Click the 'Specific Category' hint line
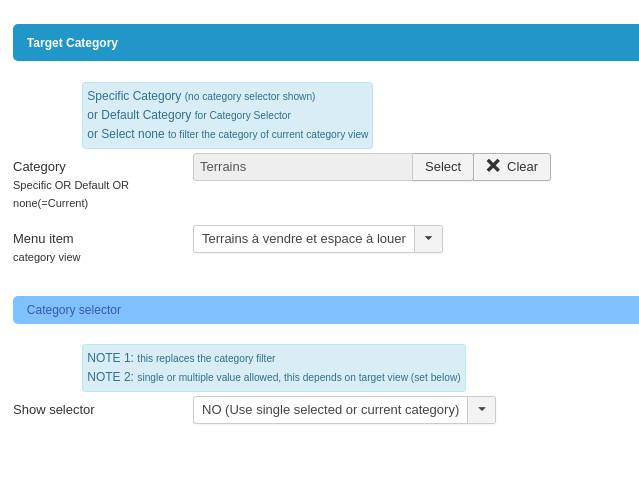 pos(201,96)
